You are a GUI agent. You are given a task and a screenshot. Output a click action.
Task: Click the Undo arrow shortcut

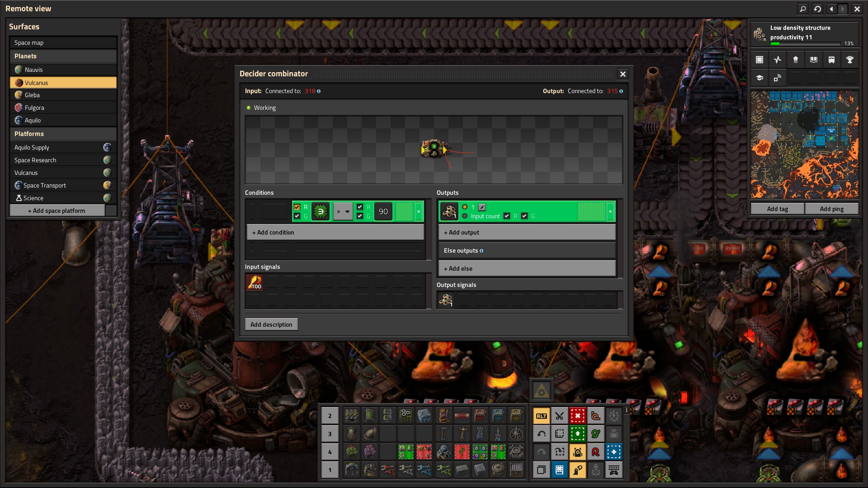click(x=541, y=434)
